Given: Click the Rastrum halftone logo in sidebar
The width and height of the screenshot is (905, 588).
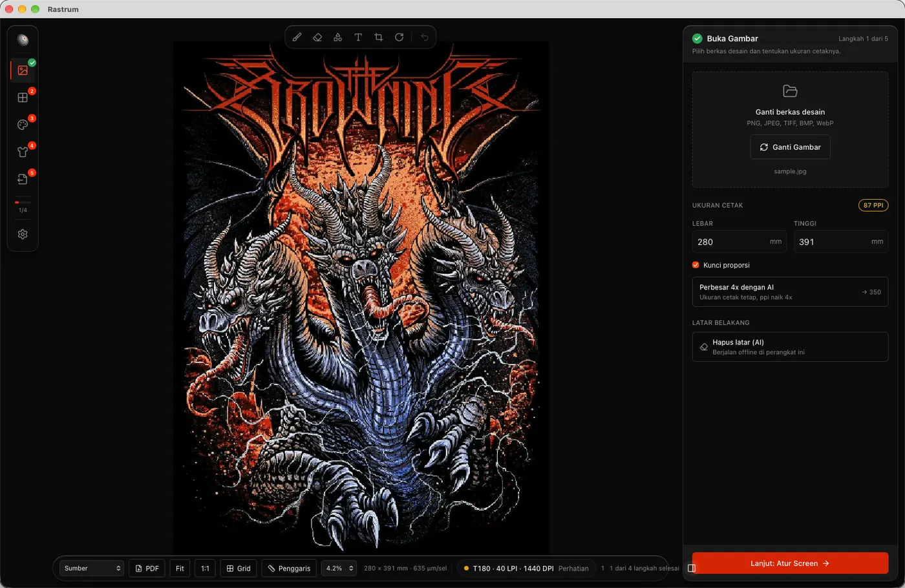Looking at the screenshot, I should point(23,40).
